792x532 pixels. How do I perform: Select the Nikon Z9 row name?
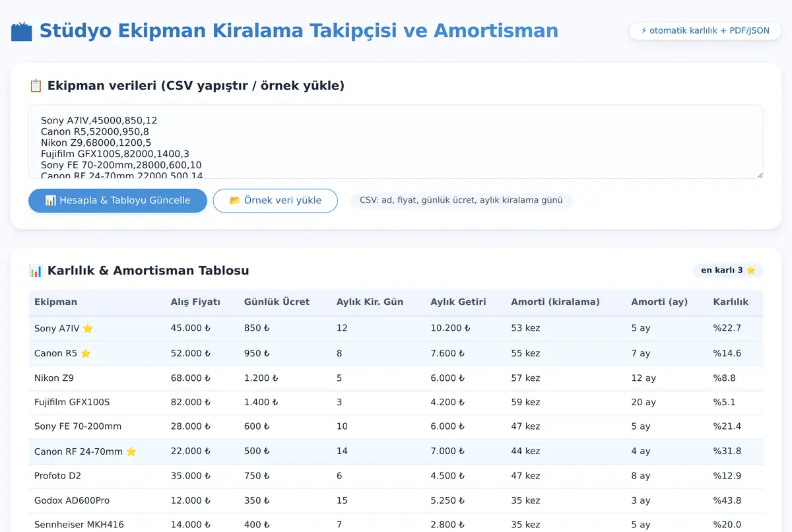pyautogui.click(x=54, y=378)
